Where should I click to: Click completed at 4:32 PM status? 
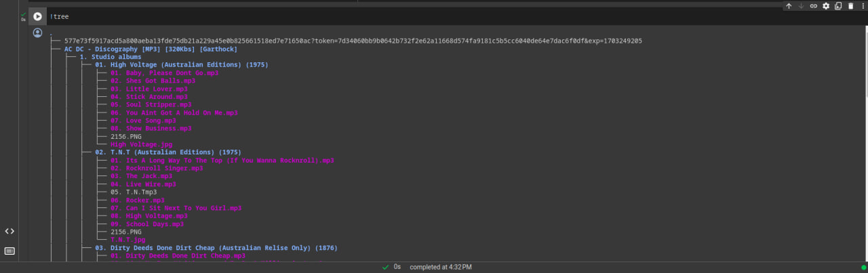(441, 267)
